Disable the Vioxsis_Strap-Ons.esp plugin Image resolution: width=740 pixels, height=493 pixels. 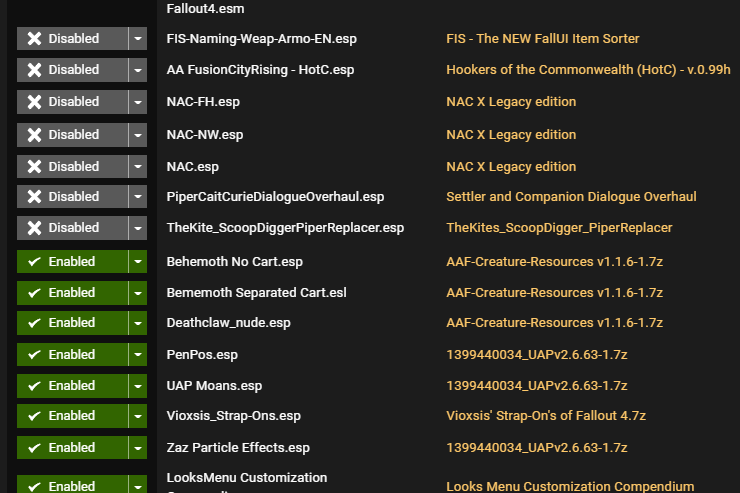(x=72, y=416)
